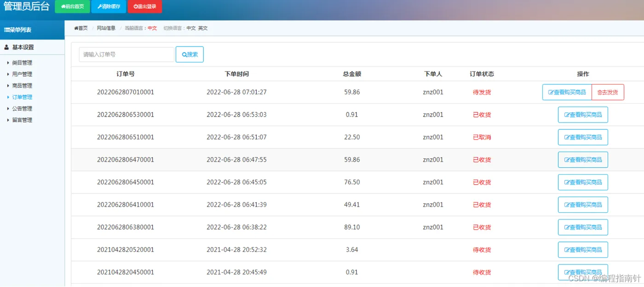This screenshot has width=644, height=287.
Task: Open 订单管理 in the sidebar
Action: (22, 97)
